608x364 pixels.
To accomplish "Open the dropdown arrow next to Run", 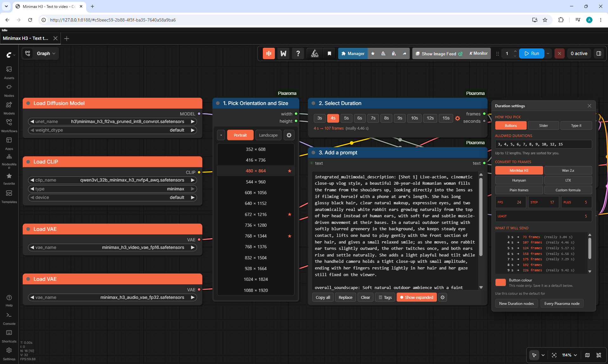I will point(548,53).
